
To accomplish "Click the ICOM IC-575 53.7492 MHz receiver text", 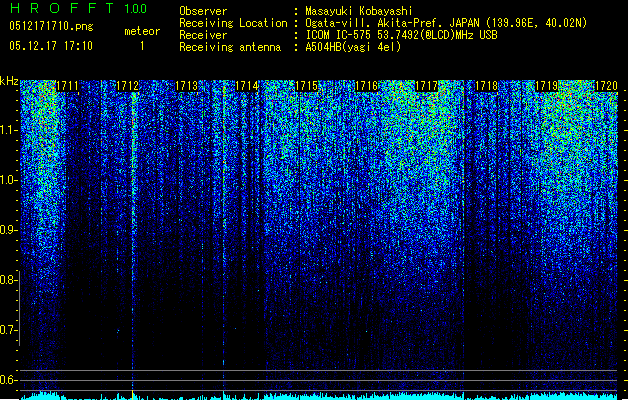I will (401, 35).
